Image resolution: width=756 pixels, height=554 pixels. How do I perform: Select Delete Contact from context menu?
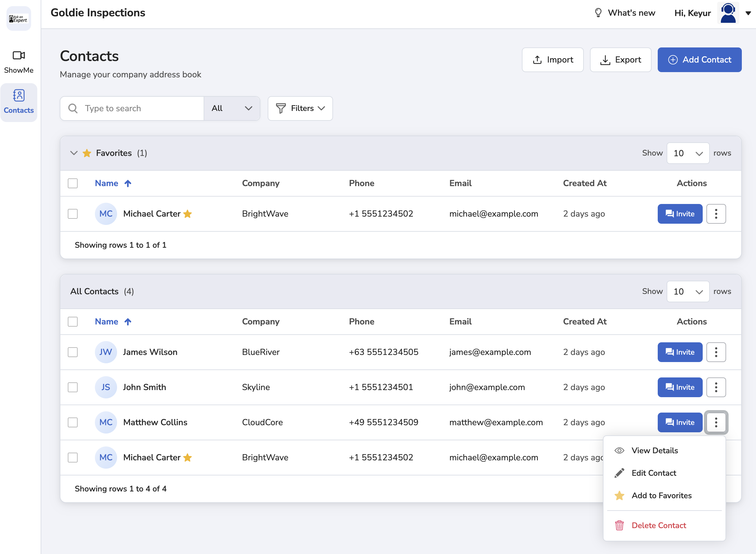658,525
